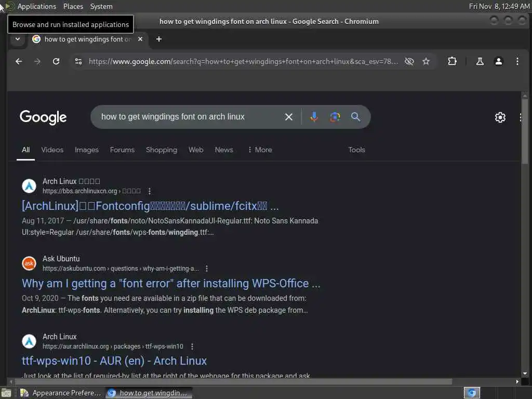Switch to Web results
532x399 pixels.
point(196,150)
